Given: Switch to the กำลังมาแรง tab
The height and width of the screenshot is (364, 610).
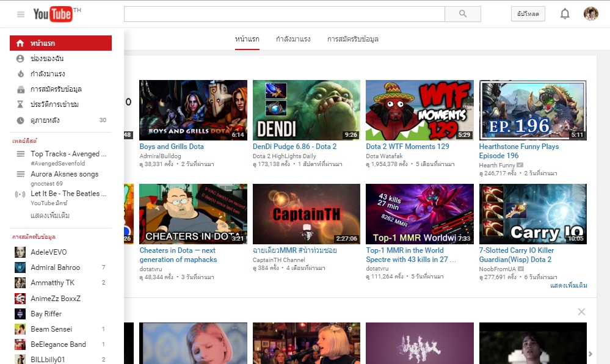Looking at the screenshot, I should tap(293, 39).
